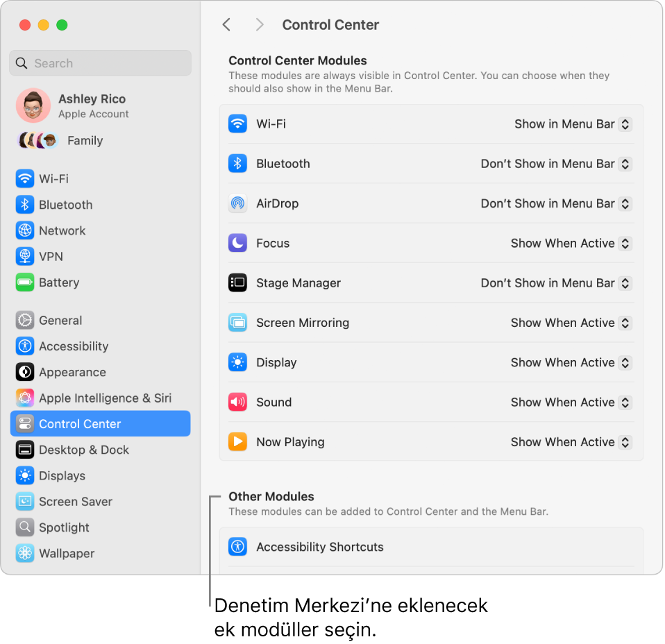Click the Family member avatars
Image resolution: width=665 pixels, height=644 pixels.
(37, 140)
